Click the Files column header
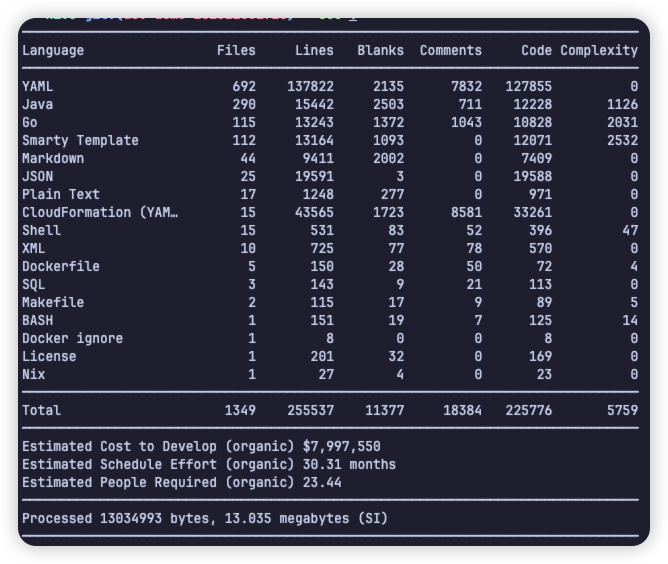 click(x=236, y=50)
